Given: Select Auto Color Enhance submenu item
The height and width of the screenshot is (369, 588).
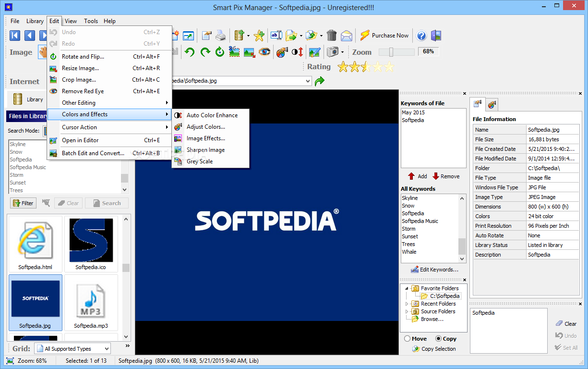Looking at the screenshot, I should coord(211,115).
